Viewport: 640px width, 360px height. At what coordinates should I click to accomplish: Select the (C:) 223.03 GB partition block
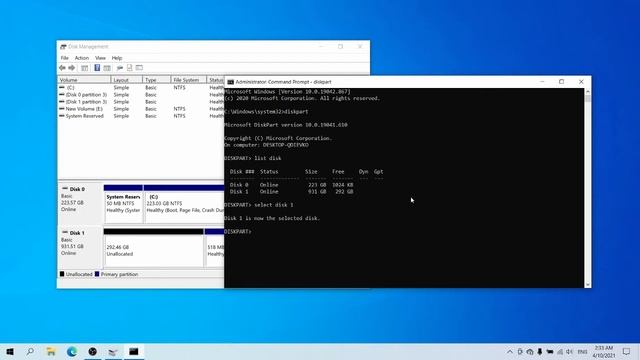(x=184, y=204)
